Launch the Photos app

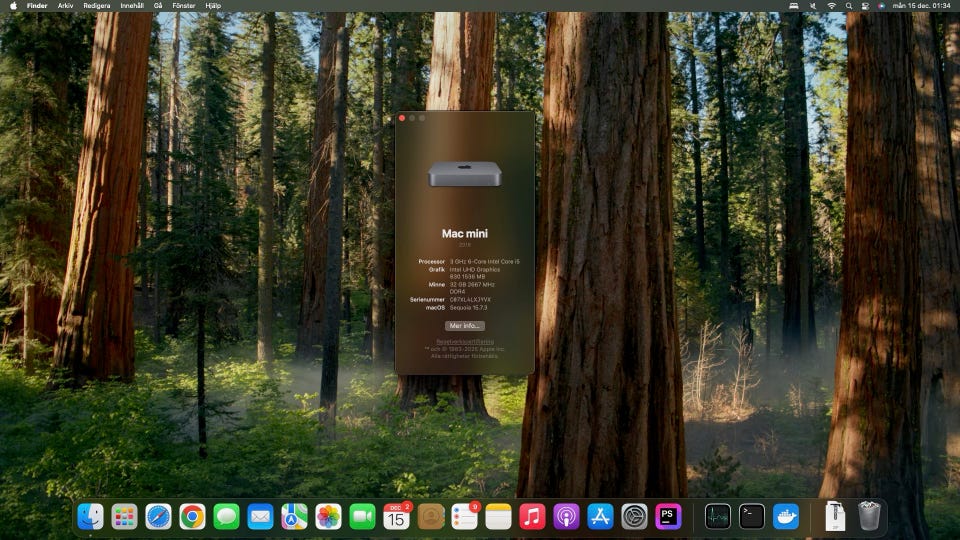pos(329,516)
